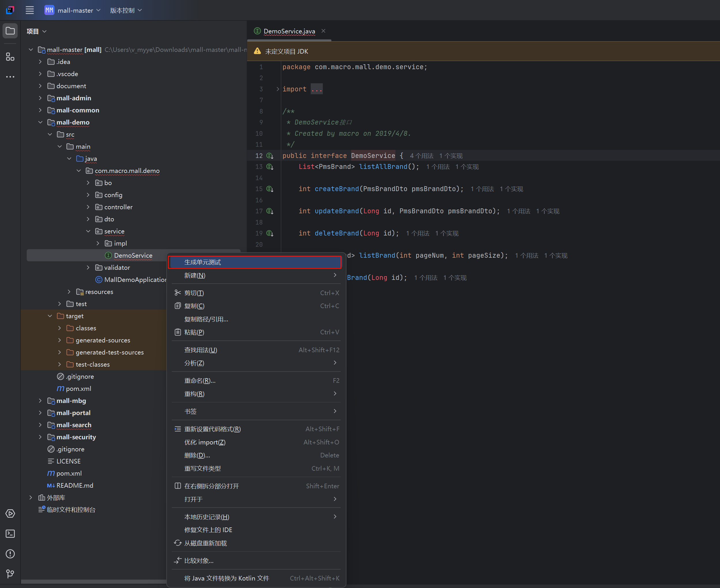Open the 本地历史记录(H) submenu
This screenshot has width=720, height=588.
pyautogui.click(x=256, y=517)
